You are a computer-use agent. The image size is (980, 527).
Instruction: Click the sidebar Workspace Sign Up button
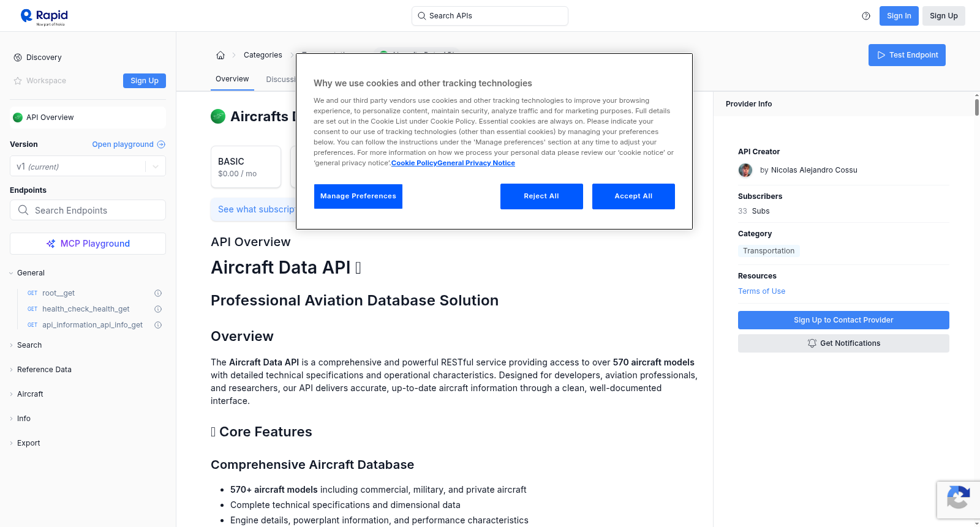click(x=145, y=81)
